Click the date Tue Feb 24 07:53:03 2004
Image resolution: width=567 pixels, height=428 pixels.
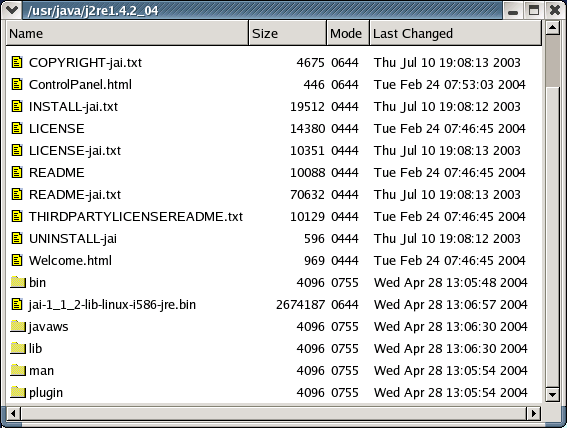(449, 85)
